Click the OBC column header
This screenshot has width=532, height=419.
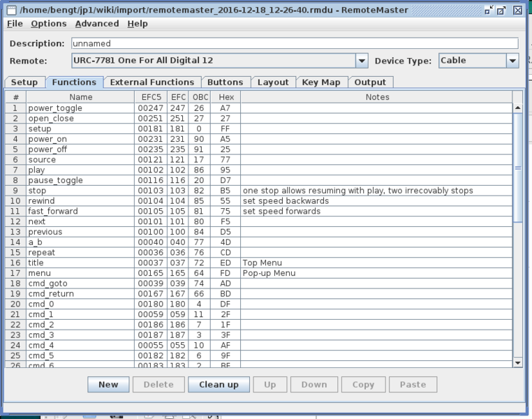coord(200,97)
